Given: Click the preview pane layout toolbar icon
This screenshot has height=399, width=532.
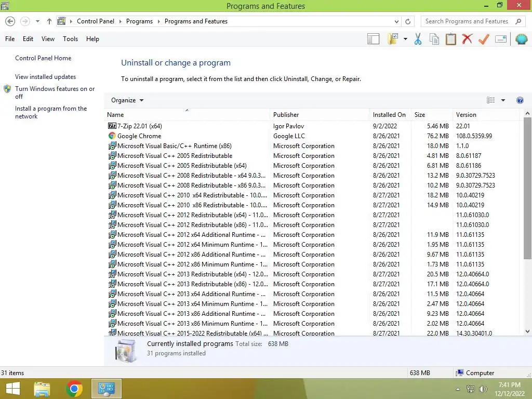Looking at the screenshot, I should (x=373, y=39).
